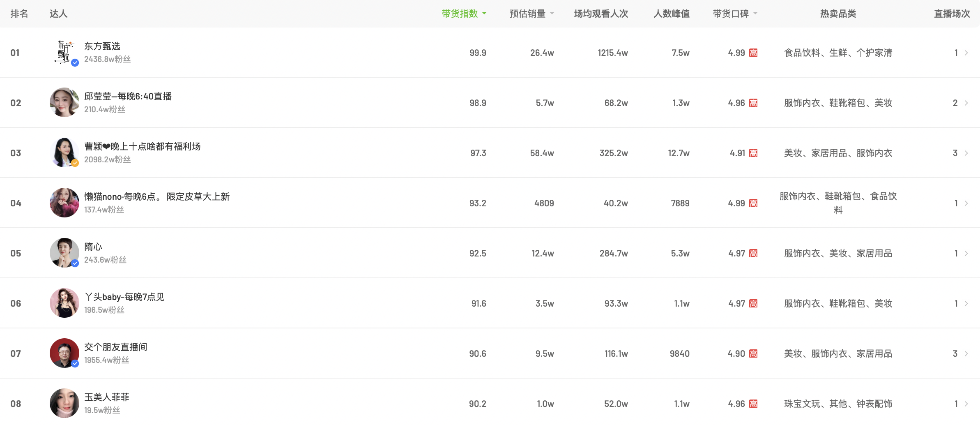Viewport: 980px width, 425px height.
Task: Click the 东方甄选 avatar logo
Action: point(64,53)
